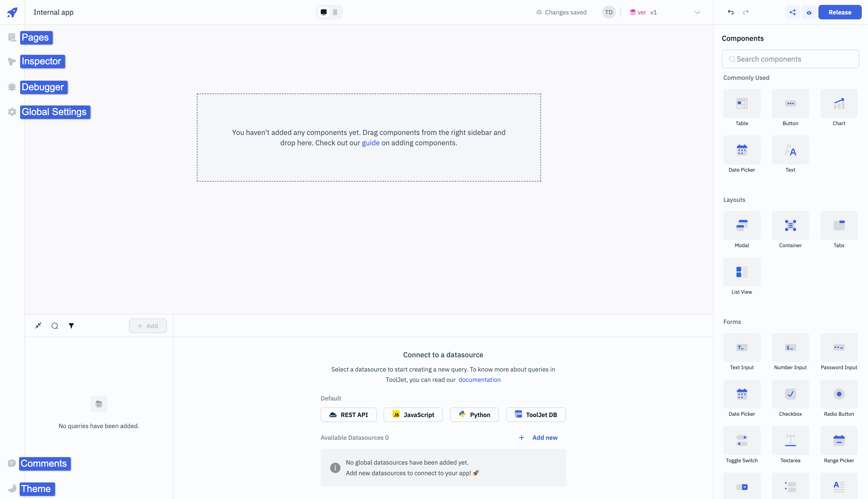Click the redo arrow icon
Image resolution: width=868 pixels, height=499 pixels.
[746, 12]
